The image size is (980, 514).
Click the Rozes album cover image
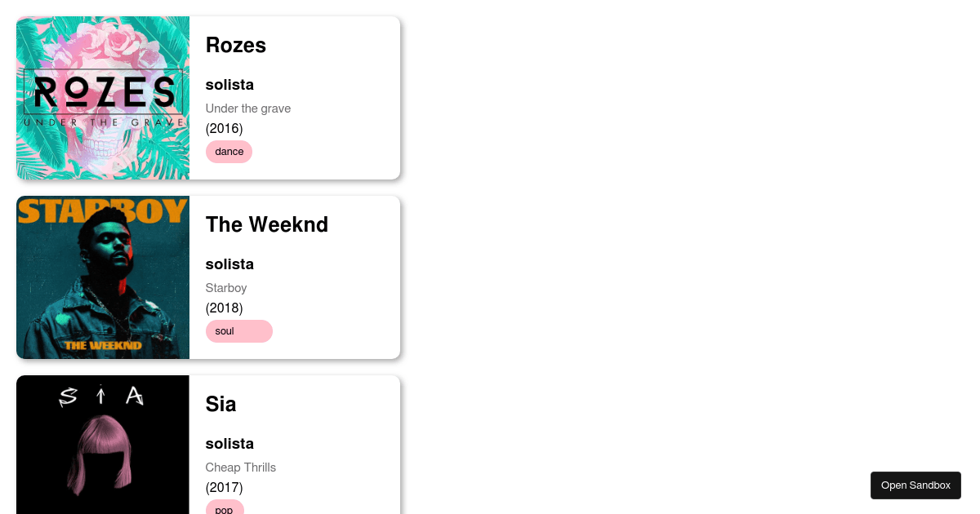[103, 98]
